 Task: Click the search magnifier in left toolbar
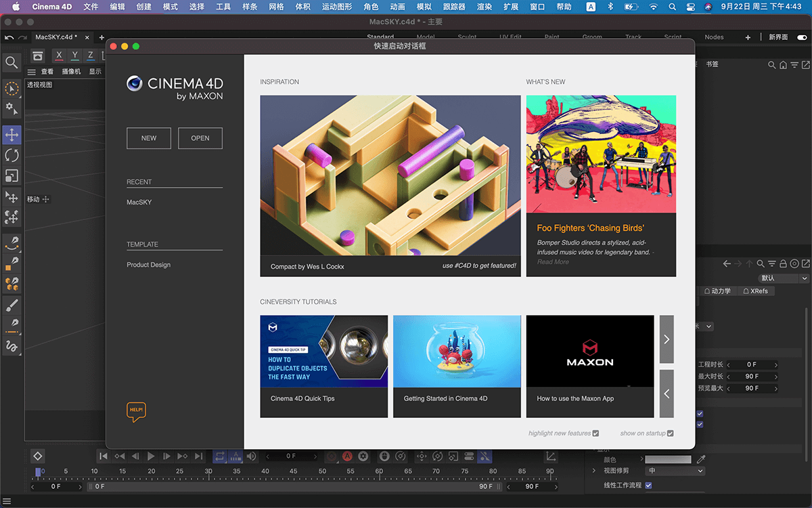coord(12,63)
